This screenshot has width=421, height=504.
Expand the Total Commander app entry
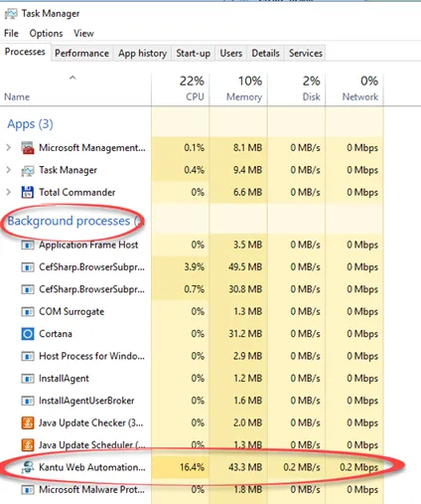(x=9, y=192)
